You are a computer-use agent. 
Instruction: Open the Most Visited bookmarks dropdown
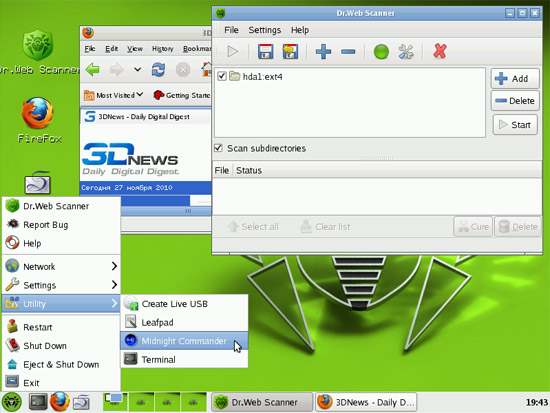(113, 95)
